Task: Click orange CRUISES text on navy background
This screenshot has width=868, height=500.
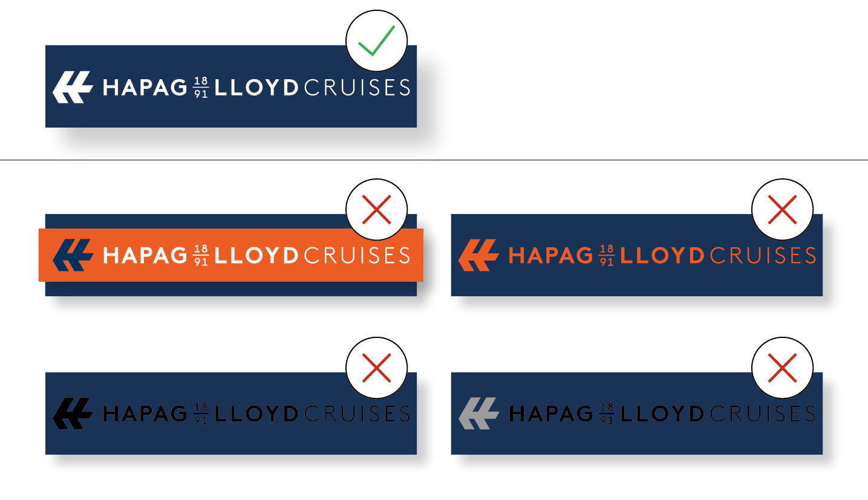Action: [763, 256]
